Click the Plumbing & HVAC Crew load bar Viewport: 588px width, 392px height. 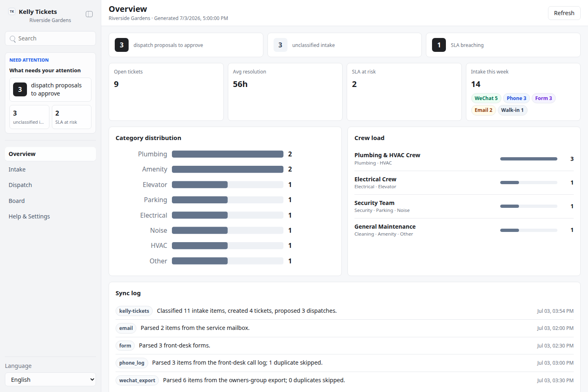pos(528,159)
